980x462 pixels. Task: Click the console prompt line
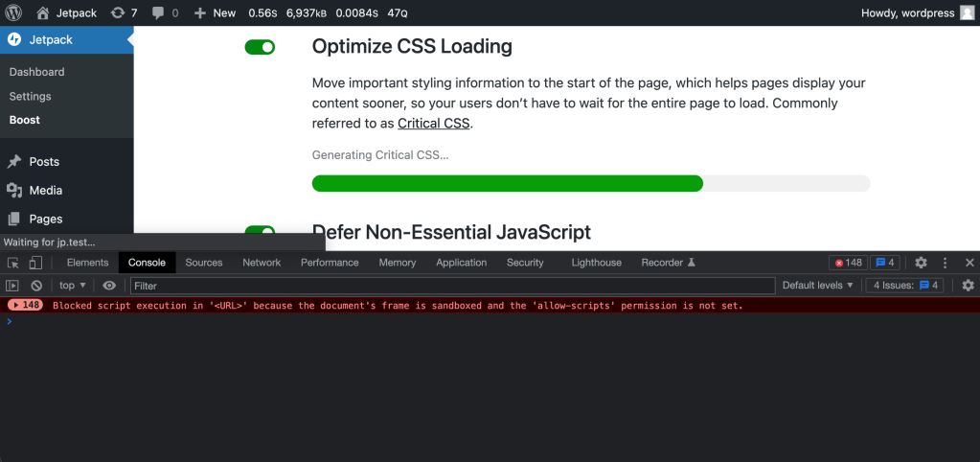point(490,321)
